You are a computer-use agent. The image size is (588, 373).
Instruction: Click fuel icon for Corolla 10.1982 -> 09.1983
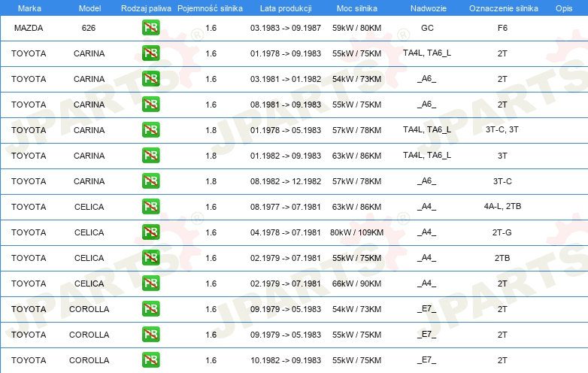[x=150, y=360]
